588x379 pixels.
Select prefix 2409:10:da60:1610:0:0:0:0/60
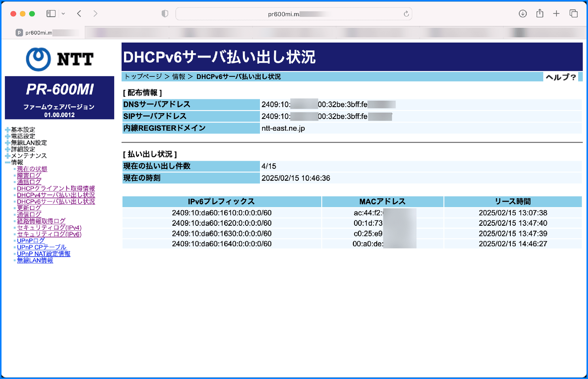pyautogui.click(x=222, y=213)
